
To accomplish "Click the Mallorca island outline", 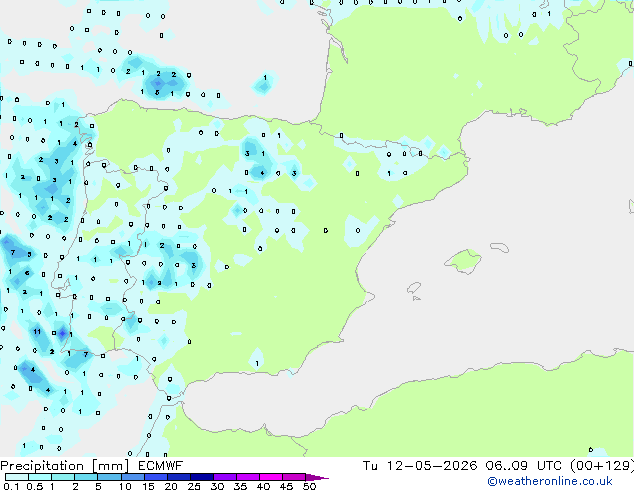I will tap(463, 261).
